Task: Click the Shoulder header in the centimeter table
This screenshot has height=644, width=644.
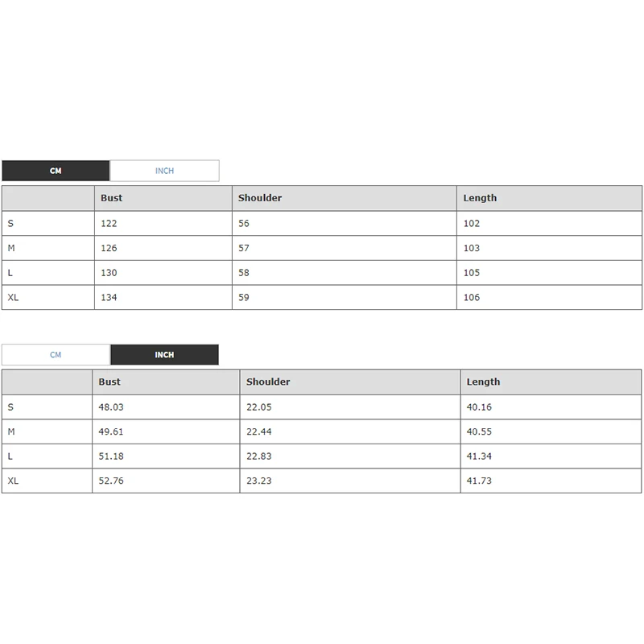Action: [x=260, y=198]
